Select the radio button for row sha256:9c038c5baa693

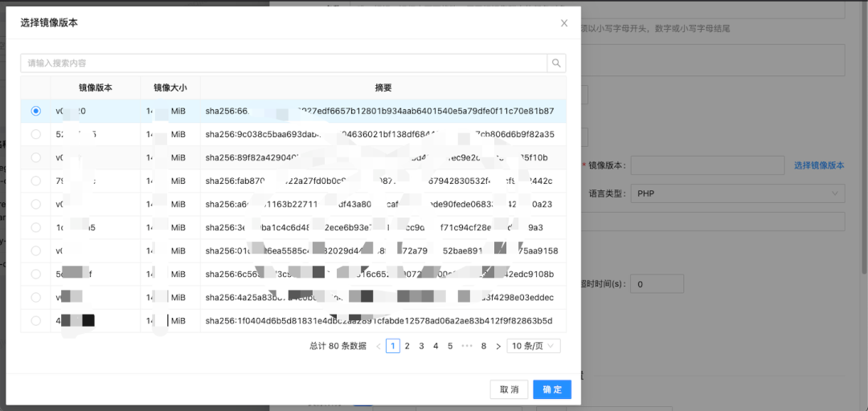36,134
